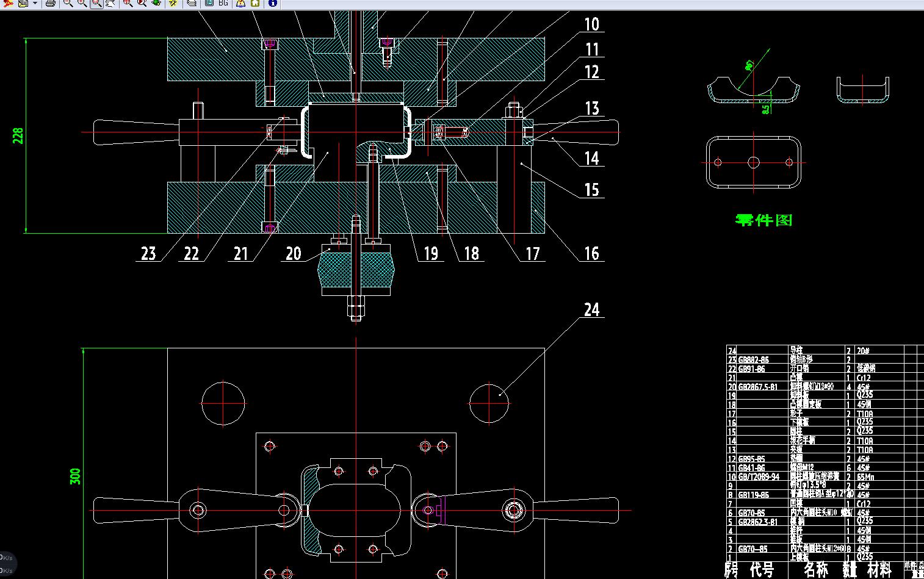Open the help book icon
Screen dimensions: 924x579
[240, 3]
